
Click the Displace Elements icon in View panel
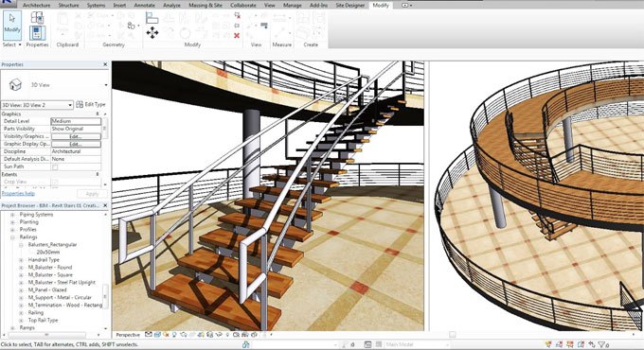point(264,26)
